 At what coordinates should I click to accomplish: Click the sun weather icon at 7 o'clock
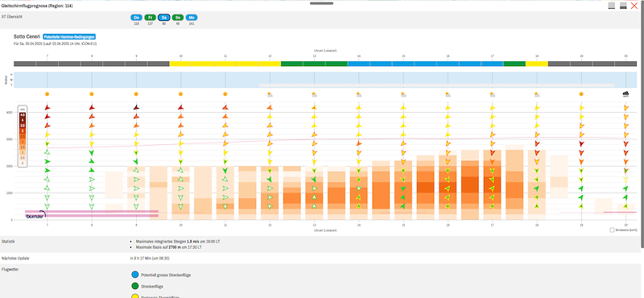pyautogui.click(x=47, y=94)
